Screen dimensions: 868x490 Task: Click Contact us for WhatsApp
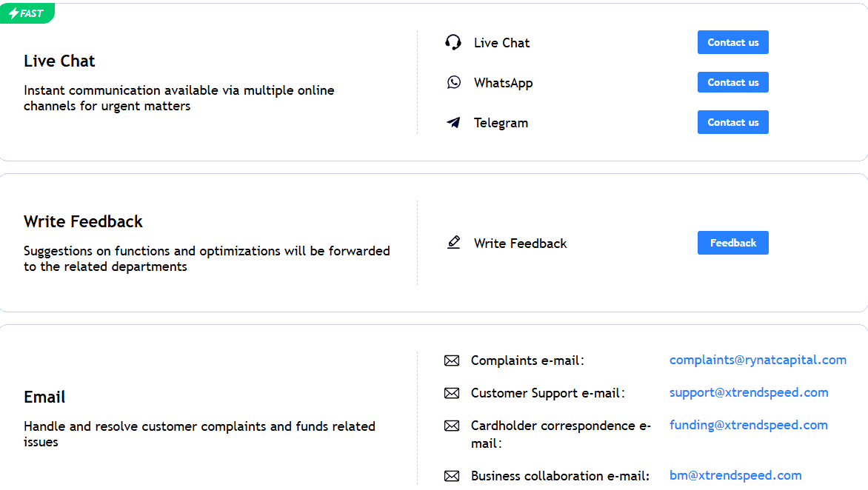(x=732, y=82)
